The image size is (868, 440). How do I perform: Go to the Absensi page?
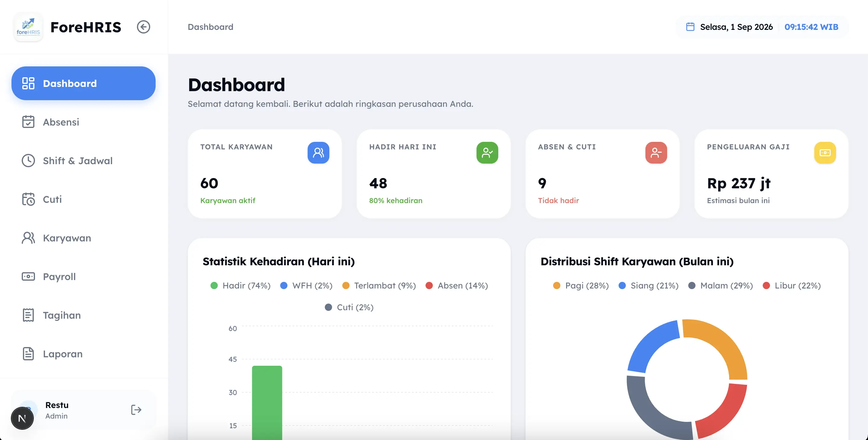coord(84,122)
